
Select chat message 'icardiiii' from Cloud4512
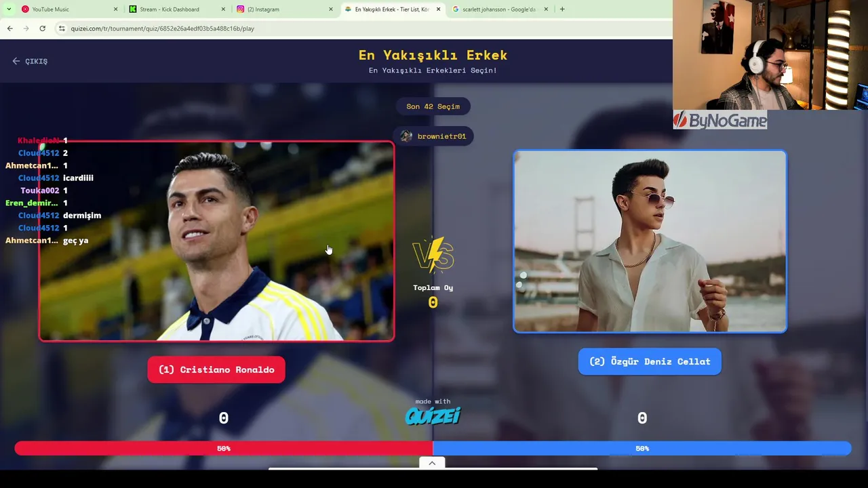coord(78,178)
